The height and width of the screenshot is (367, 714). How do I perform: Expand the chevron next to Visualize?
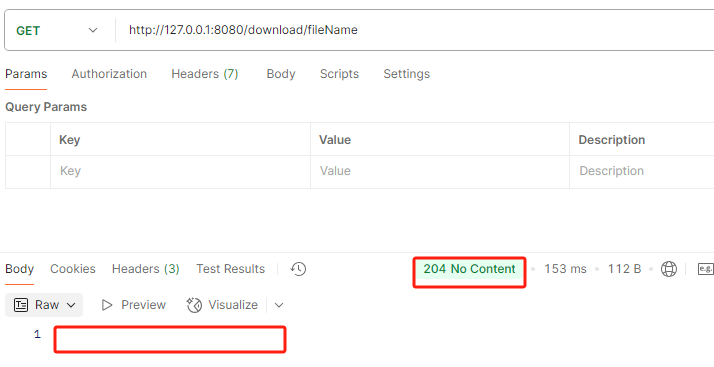tap(279, 305)
